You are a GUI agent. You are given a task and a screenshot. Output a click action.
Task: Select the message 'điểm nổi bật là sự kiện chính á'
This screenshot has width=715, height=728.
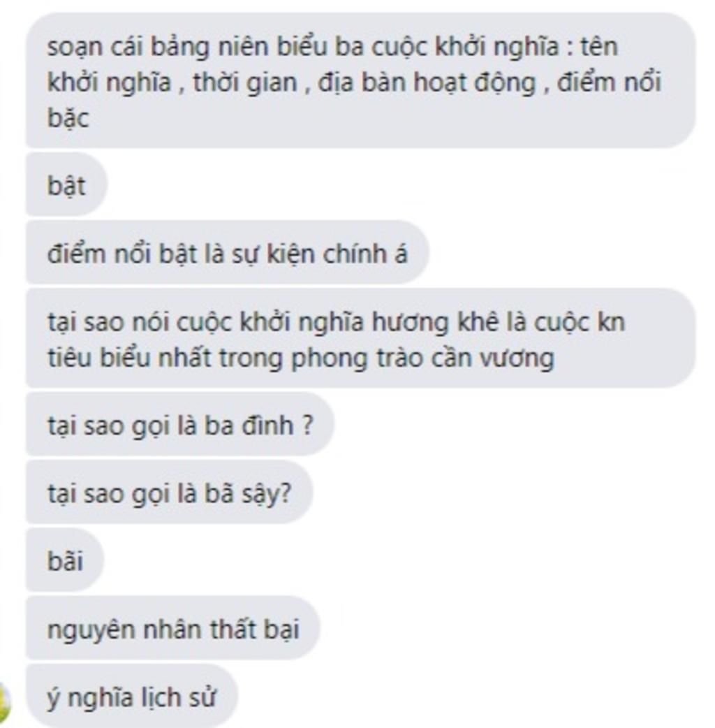coord(228,252)
